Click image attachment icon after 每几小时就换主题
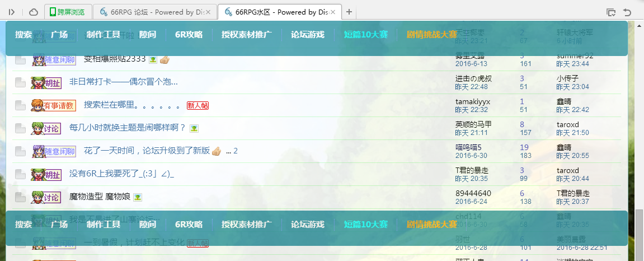This screenshot has height=261, width=644. [x=194, y=129]
